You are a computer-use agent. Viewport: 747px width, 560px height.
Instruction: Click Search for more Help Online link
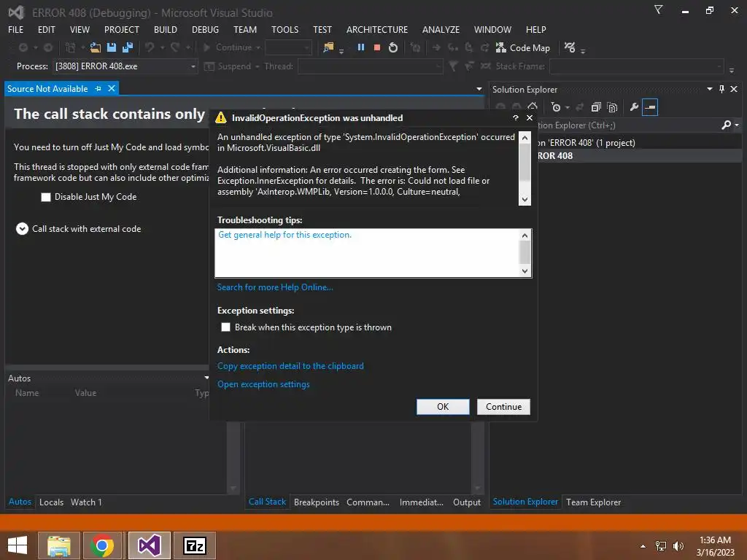[x=275, y=287]
